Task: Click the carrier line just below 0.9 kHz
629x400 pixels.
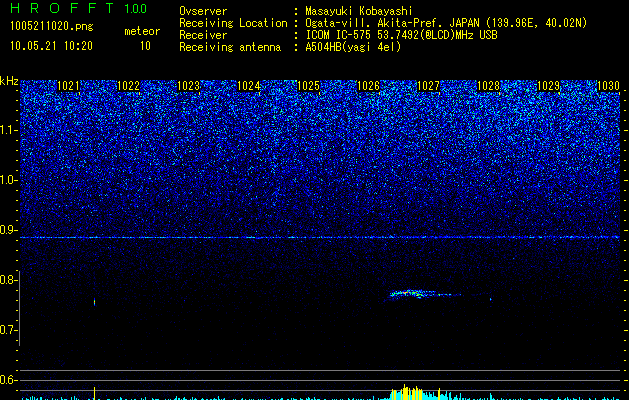Action: point(320,238)
